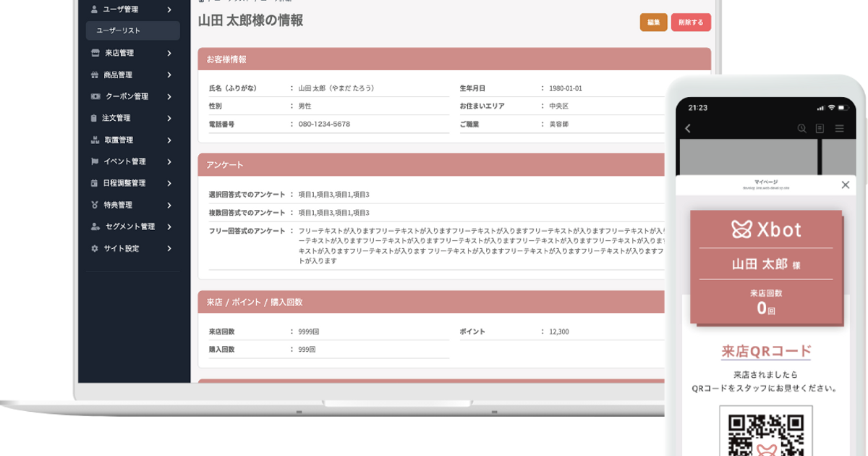Open the 商品管理 menu label

[x=118, y=75]
